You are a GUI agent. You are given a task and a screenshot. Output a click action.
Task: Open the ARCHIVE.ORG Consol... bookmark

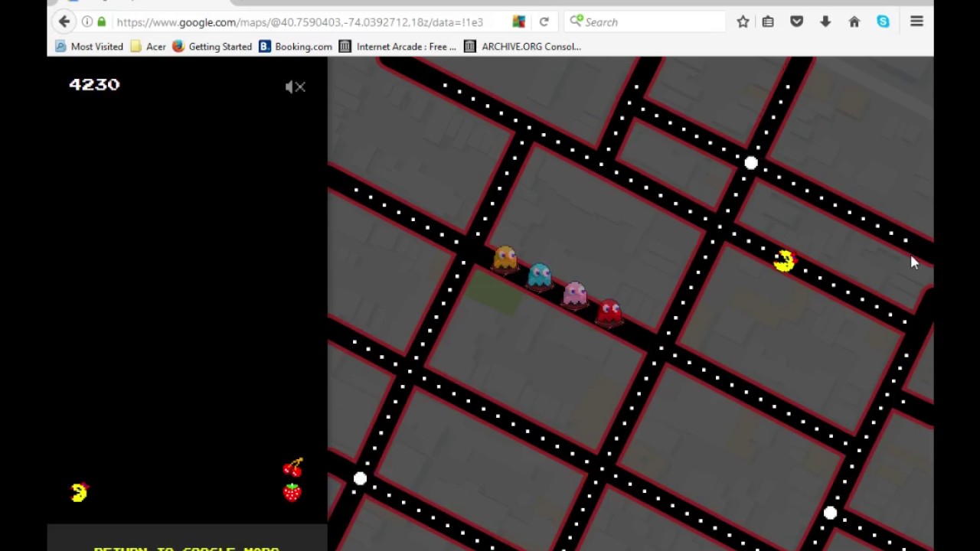523,47
